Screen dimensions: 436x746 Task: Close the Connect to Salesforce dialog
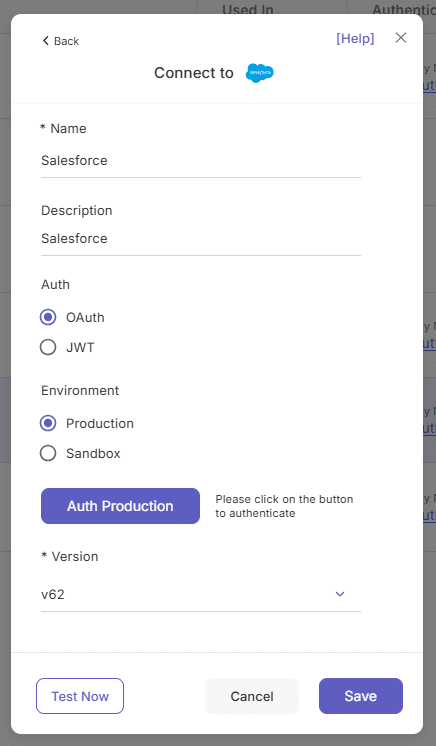(x=401, y=38)
